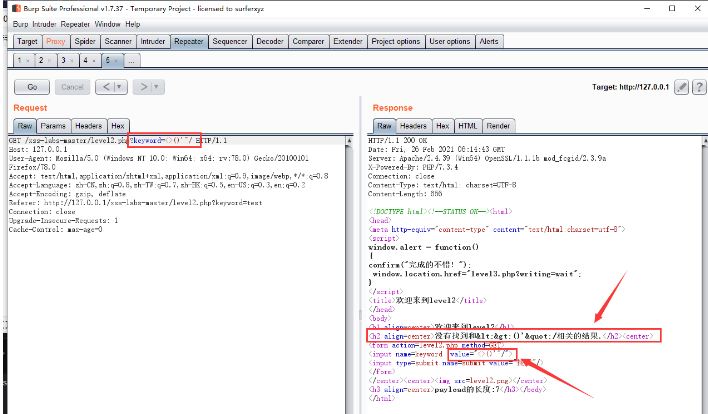Open the back history dropdown arrow
The width and height of the screenshot is (708, 414).
pyautogui.click(x=120, y=87)
